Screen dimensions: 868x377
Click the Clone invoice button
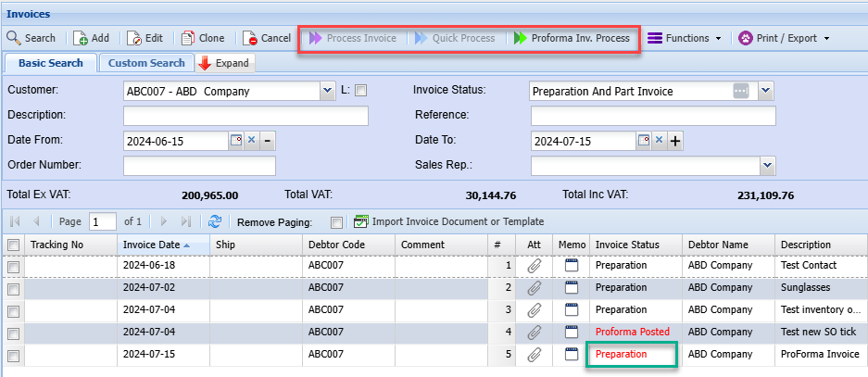(202, 38)
